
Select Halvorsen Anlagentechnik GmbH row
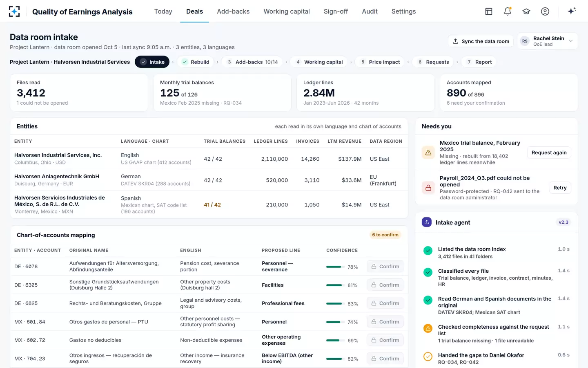coord(209,180)
